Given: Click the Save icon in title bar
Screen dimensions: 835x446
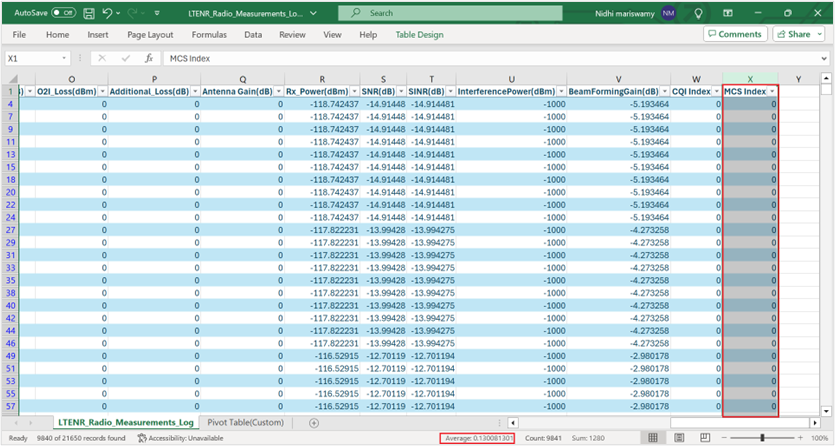Looking at the screenshot, I should (90, 13).
